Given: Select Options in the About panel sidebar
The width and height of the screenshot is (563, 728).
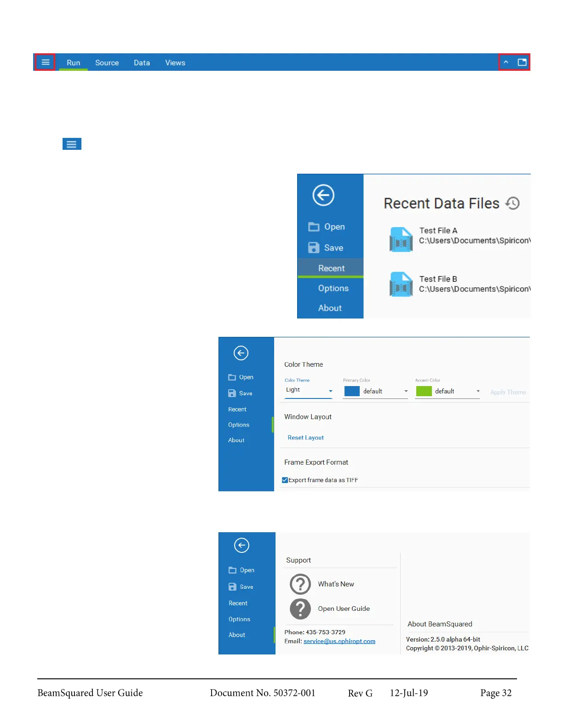Looking at the screenshot, I should point(239,619).
